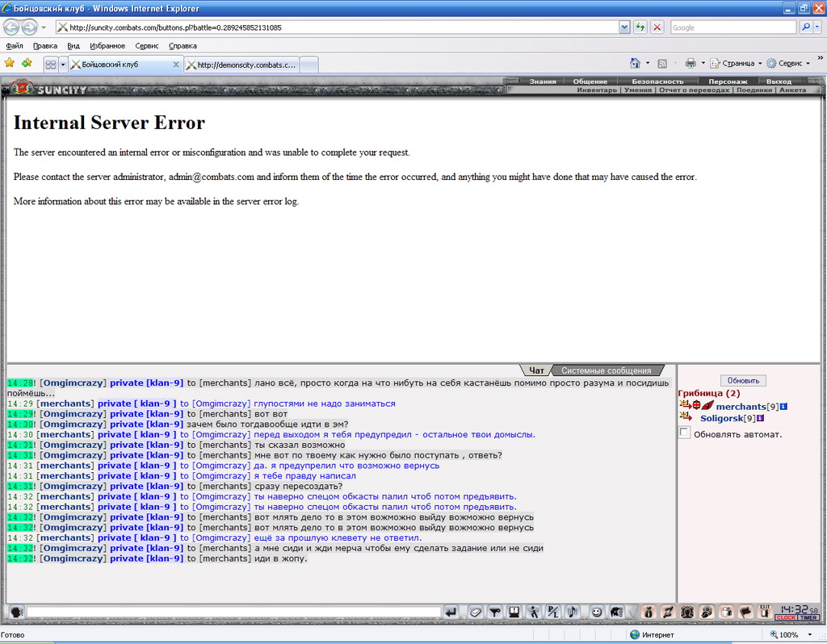Toggle the sound speaker icon in the chat toolbar
This screenshot has height=644, width=827.
coord(572,612)
